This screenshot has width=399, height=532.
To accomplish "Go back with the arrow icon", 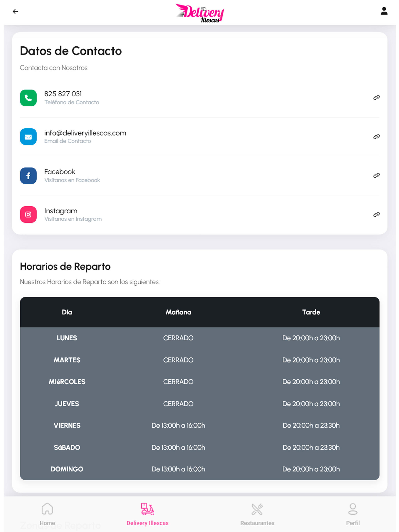I will coord(15,11).
